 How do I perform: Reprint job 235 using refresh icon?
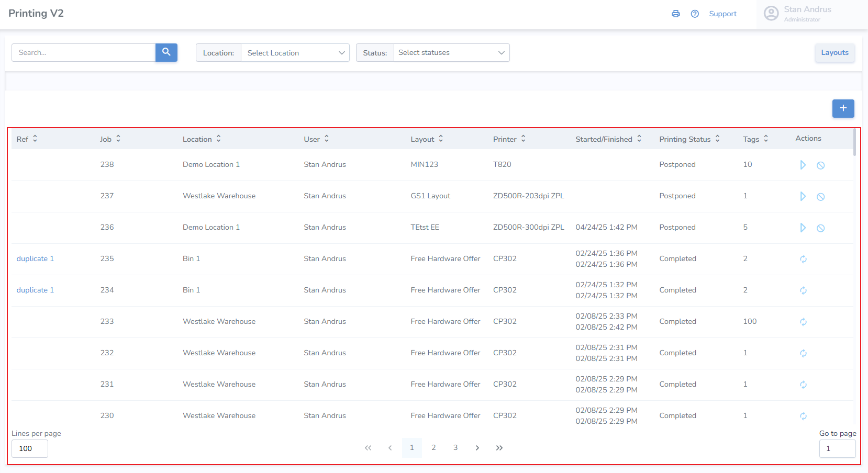[803, 259]
